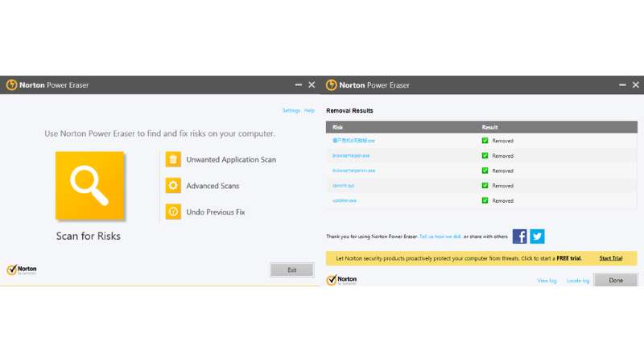Open the Help link
Image resolution: width=644 pixels, height=362 pixels.
click(x=309, y=110)
